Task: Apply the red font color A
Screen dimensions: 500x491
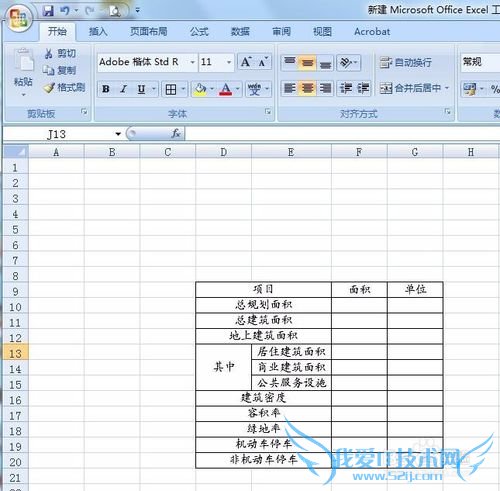Action: [x=226, y=89]
